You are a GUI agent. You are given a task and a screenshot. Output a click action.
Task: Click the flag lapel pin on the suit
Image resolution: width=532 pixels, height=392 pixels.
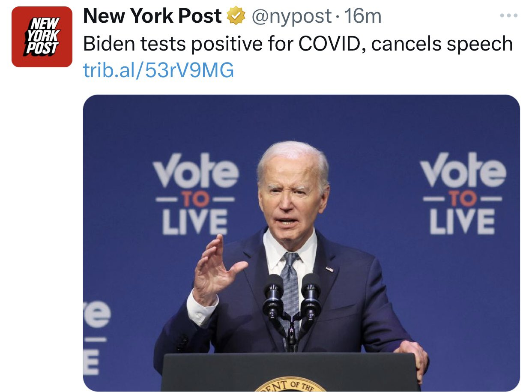[329, 269]
